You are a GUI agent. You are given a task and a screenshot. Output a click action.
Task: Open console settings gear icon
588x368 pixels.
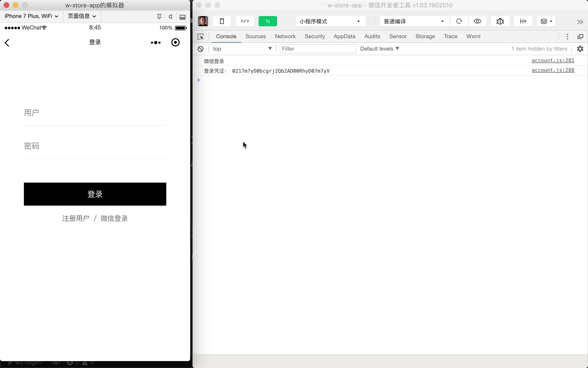click(x=580, y=49)
